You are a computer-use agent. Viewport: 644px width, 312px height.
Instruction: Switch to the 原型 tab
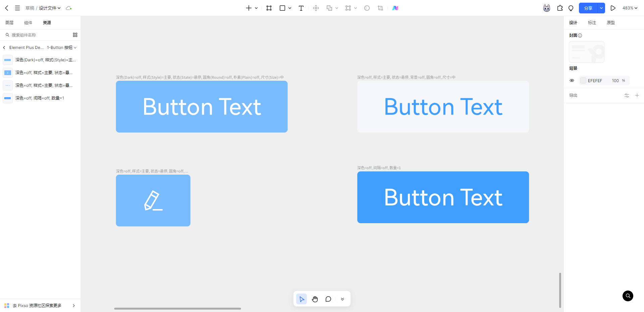(610, 23)
